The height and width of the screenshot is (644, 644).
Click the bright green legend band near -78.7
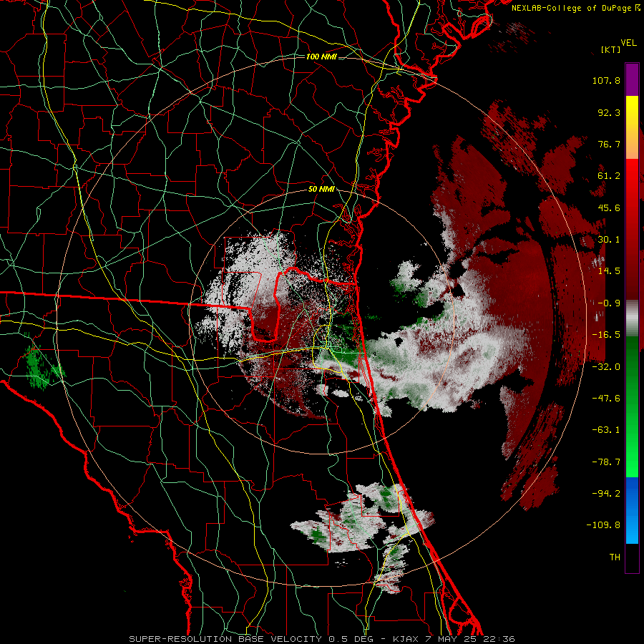pos(632,462)
